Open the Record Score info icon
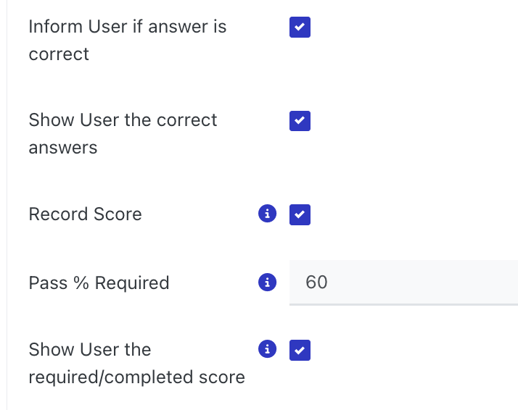 click(x=267, y=214)
